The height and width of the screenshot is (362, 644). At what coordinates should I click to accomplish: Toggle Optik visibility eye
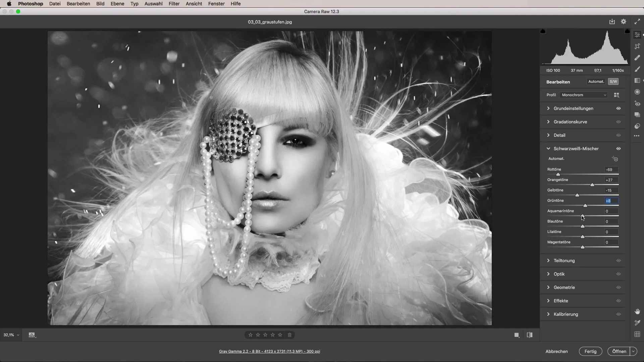point(619,274)
